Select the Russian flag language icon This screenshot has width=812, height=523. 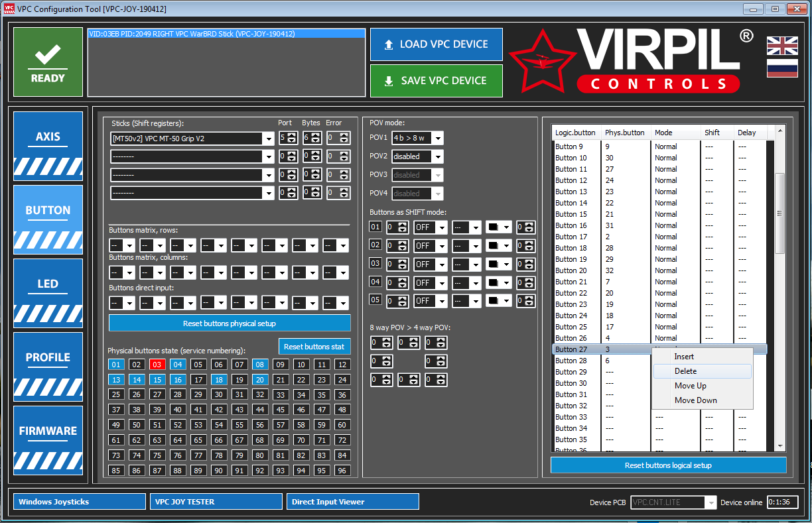pos(782,68)
